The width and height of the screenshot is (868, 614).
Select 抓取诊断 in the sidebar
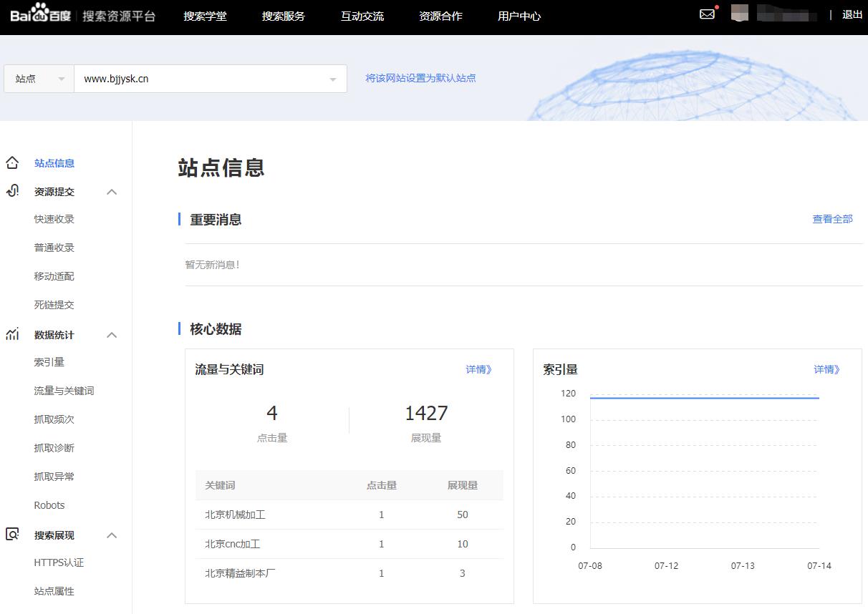54,447
